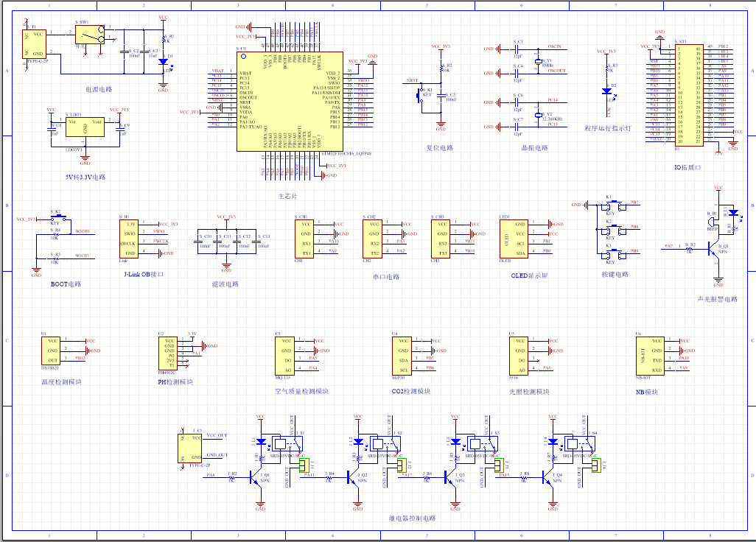Select the J_S4 relay component
The height and width of the screenshot is (542, 756).
tap(580, 444)
